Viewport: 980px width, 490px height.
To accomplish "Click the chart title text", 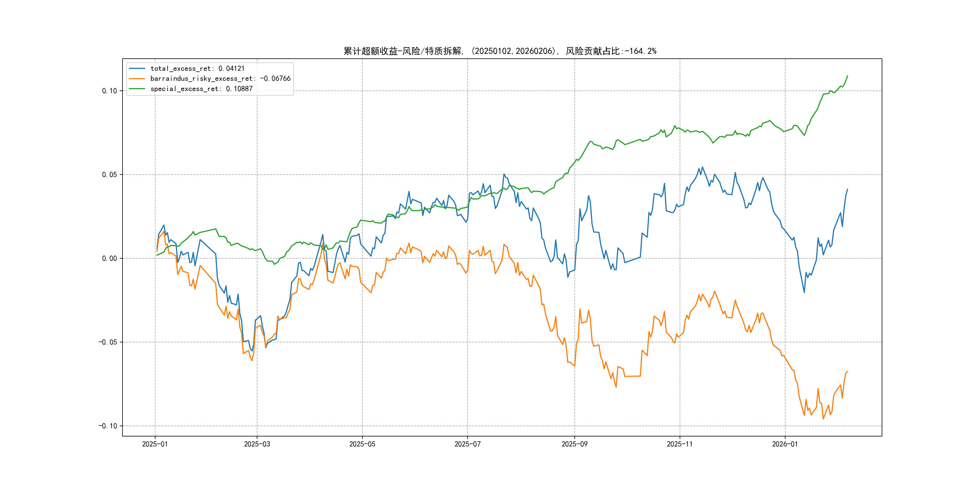I will 500,51.
